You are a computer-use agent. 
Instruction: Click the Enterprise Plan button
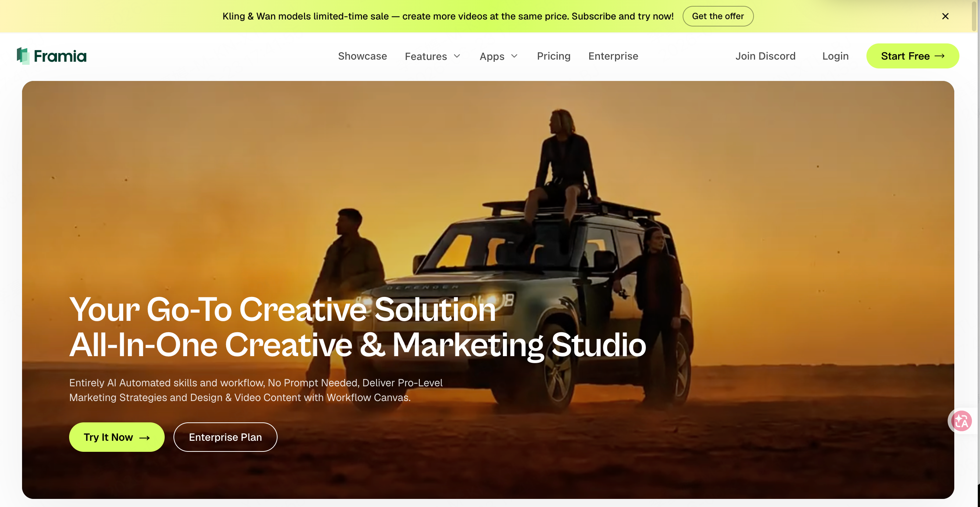point(225,437)
